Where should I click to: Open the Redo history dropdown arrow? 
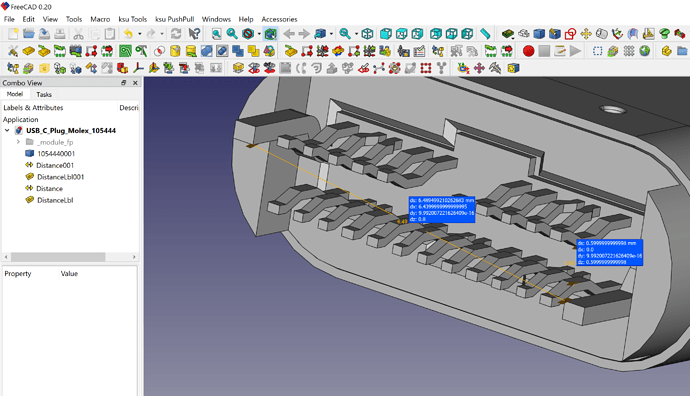(162, 34)
